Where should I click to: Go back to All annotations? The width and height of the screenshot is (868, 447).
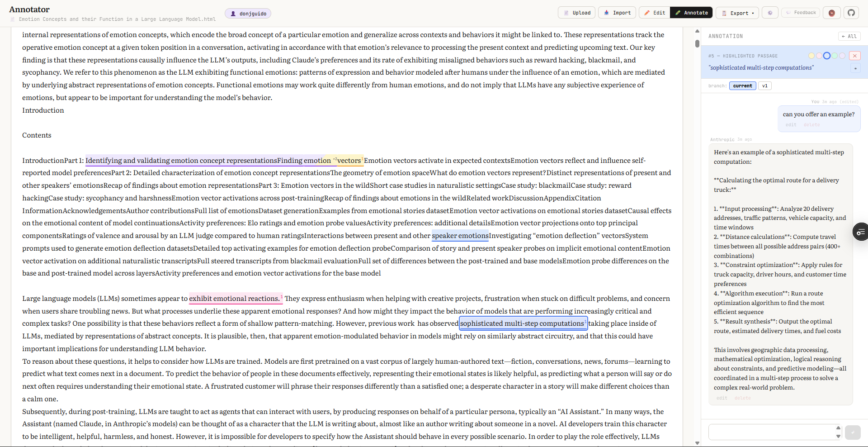849,36
